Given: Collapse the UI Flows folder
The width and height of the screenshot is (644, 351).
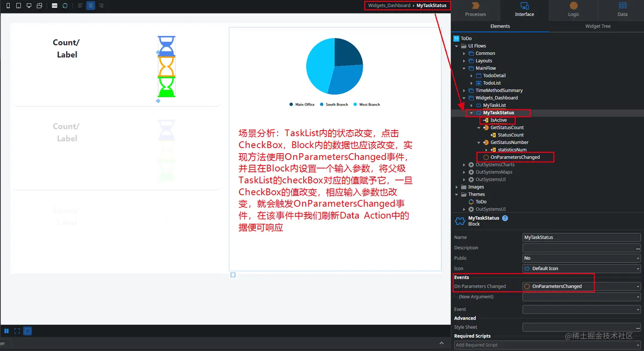Looking at the screenshot, I should [457, 46].
